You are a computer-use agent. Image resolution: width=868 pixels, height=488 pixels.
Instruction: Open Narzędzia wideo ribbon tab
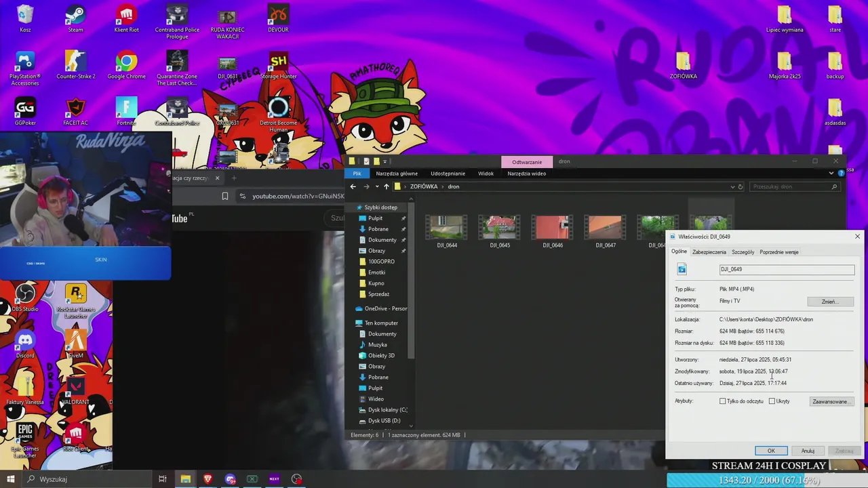tap(526, 174)
